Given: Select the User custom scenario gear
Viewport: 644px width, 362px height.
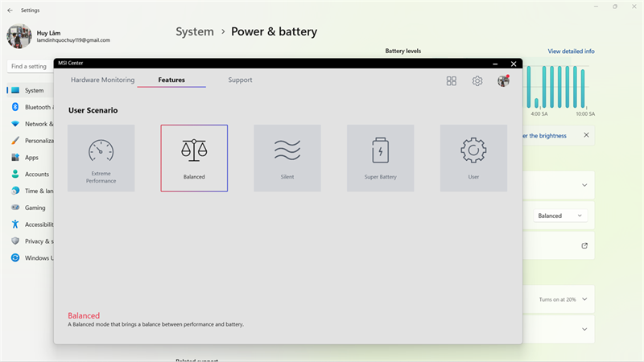Looking at the screenshot, I should (x=473, y=158).
